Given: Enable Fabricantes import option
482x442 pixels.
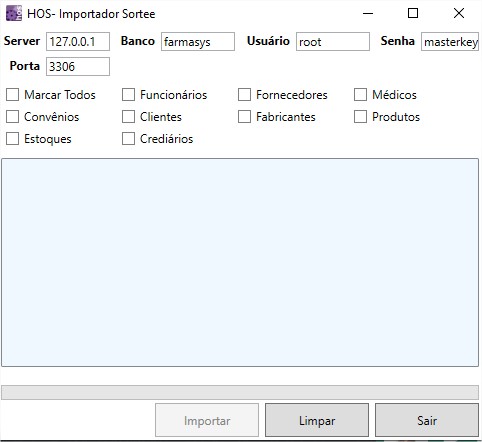Looking at the screenshot, I should pyautogui.click(x=244, y=117).
